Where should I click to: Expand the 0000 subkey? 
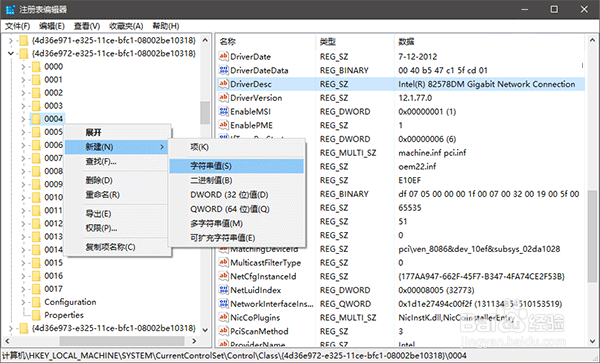(x=23, y=67)
